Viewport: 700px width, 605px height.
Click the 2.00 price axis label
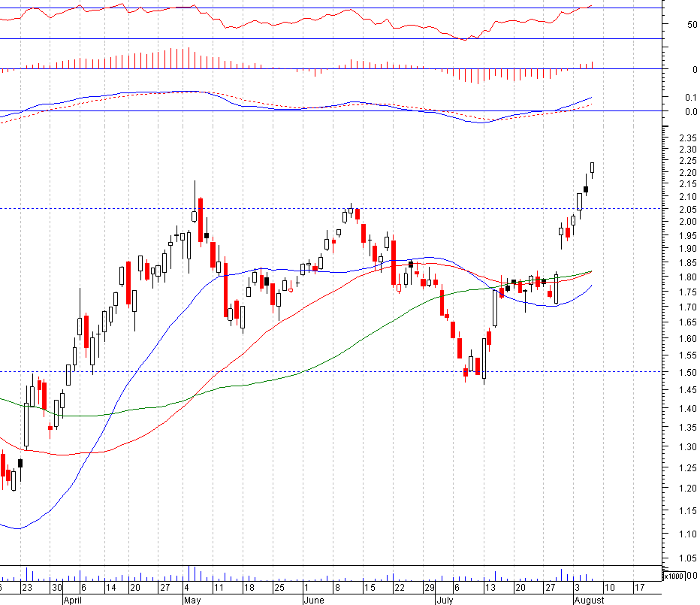687,222
